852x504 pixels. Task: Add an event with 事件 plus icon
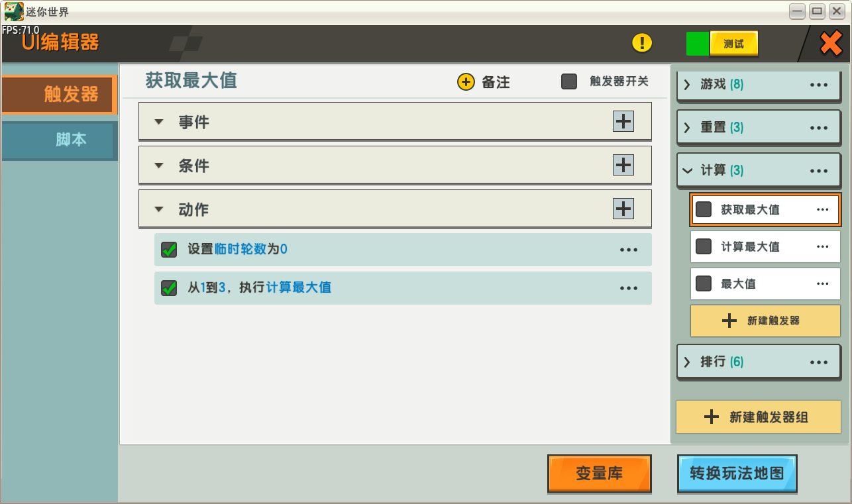point(623,121)
